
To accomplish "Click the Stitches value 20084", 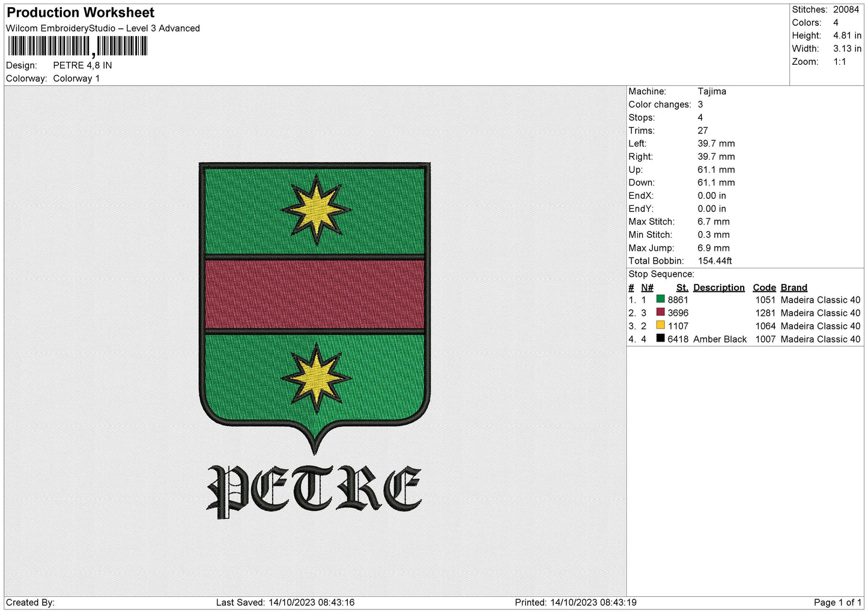I will 846,10.
